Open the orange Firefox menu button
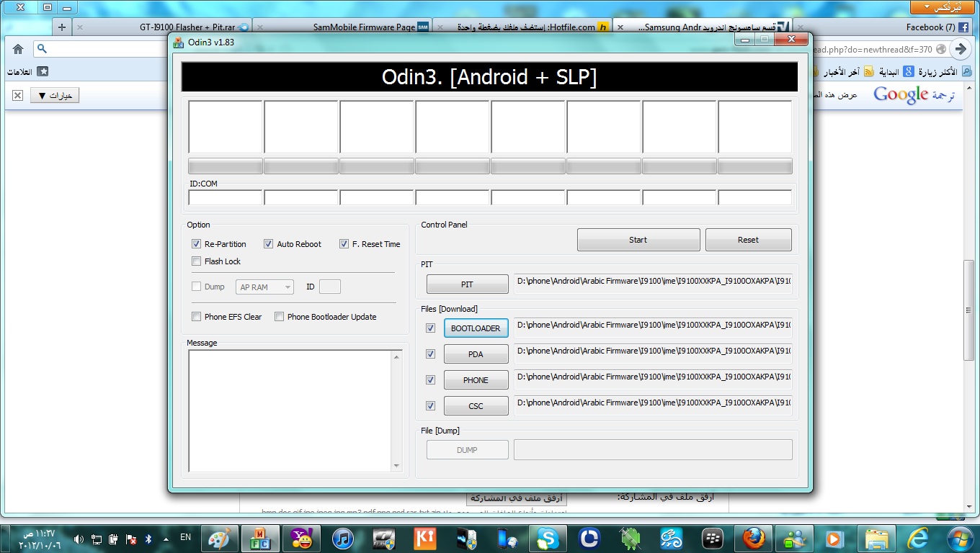Viewport: 980px width, 553px height. [943, 7]
